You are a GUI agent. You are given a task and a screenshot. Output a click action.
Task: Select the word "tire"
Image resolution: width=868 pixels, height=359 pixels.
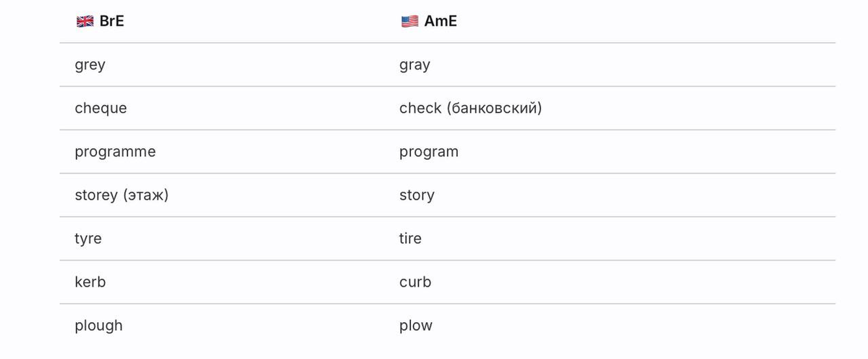410,239
